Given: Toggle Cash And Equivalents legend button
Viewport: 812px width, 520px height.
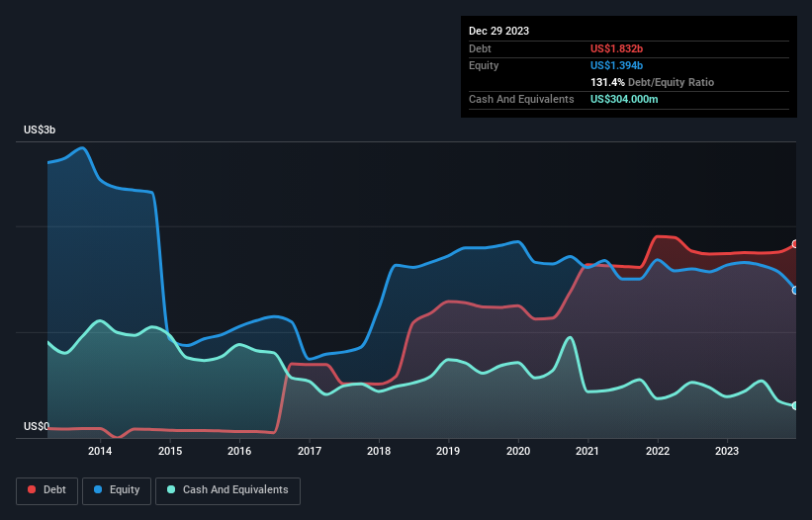Looking at the screenshot, I should click(227, 490).
